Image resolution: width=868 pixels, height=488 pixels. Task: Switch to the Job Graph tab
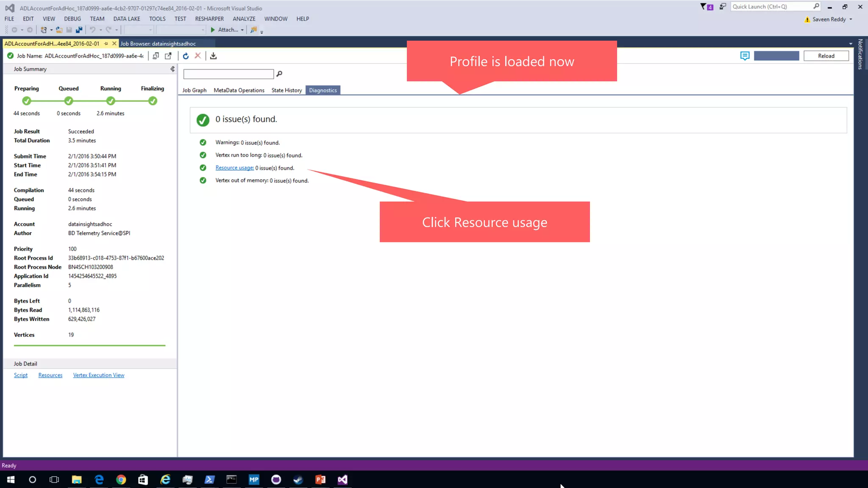[195, 90]
